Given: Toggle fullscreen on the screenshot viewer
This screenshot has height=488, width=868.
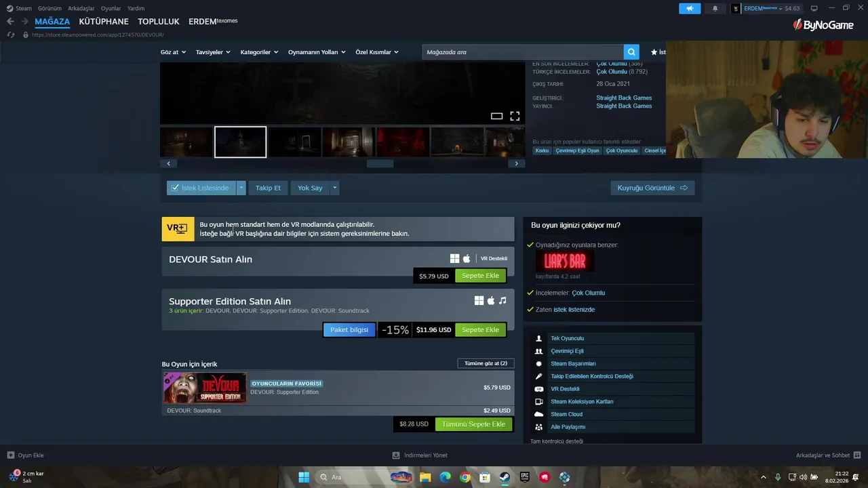Looking at the screenshot, I should [515, 116].
